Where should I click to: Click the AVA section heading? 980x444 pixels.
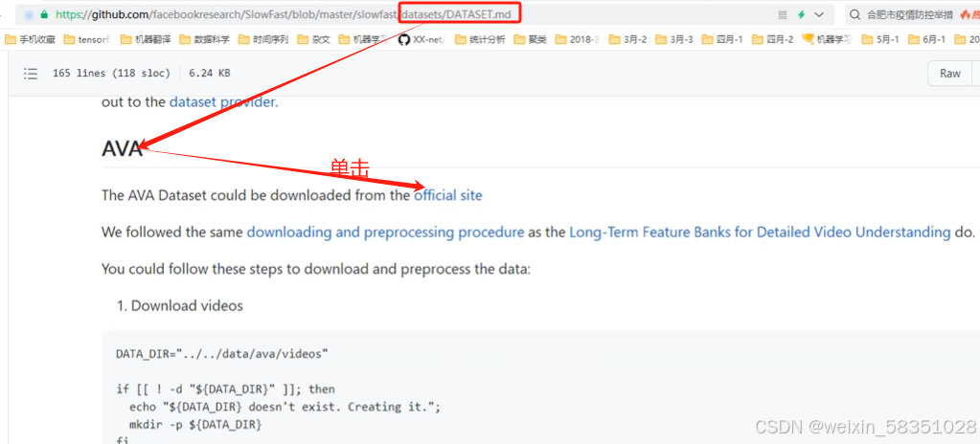(x=122, y=148)
